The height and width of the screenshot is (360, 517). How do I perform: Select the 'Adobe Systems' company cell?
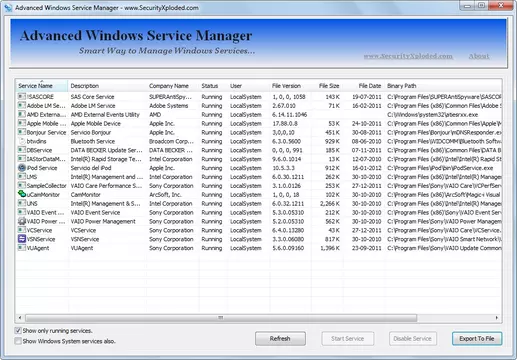169,106
